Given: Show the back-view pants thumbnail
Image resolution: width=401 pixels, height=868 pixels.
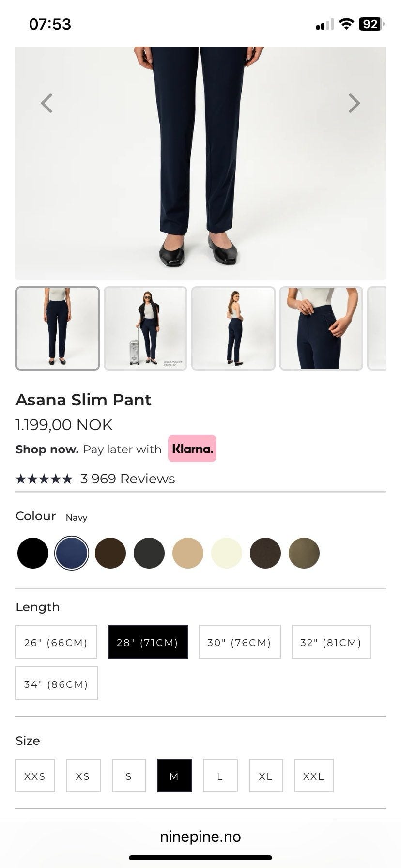Looking at the screenshot, I should pos(233,328).
